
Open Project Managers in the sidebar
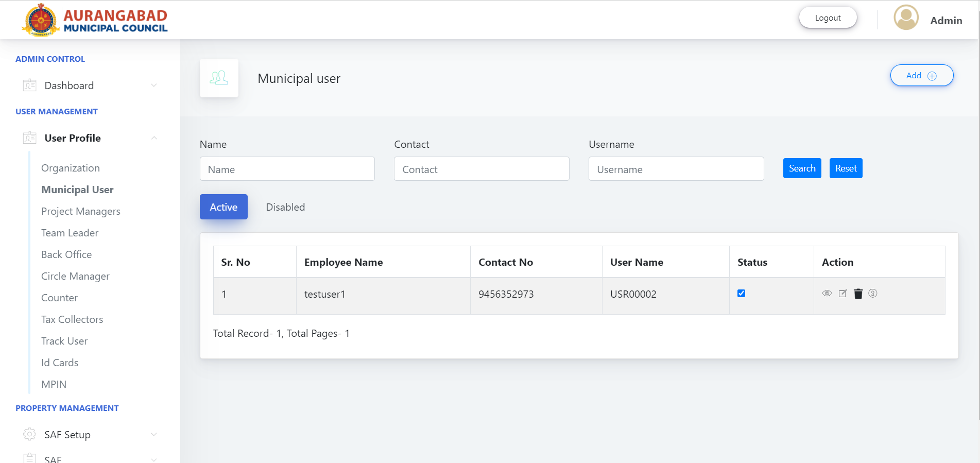click(x=81, y=211)
